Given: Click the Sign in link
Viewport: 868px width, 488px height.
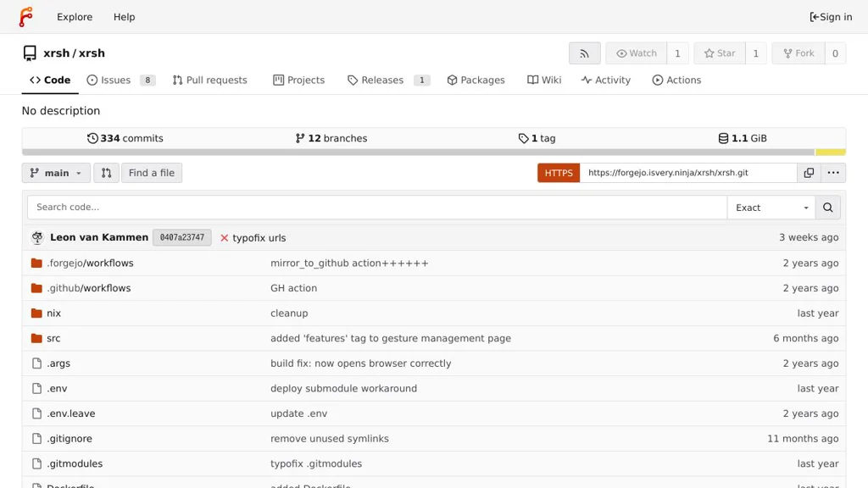Looking at the screenshot, I should [x=831, y=17].
